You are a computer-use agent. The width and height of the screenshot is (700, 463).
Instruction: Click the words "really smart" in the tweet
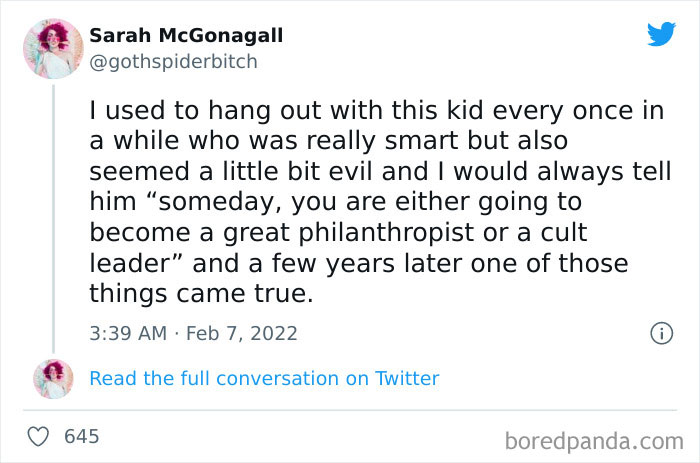[370, 141]
